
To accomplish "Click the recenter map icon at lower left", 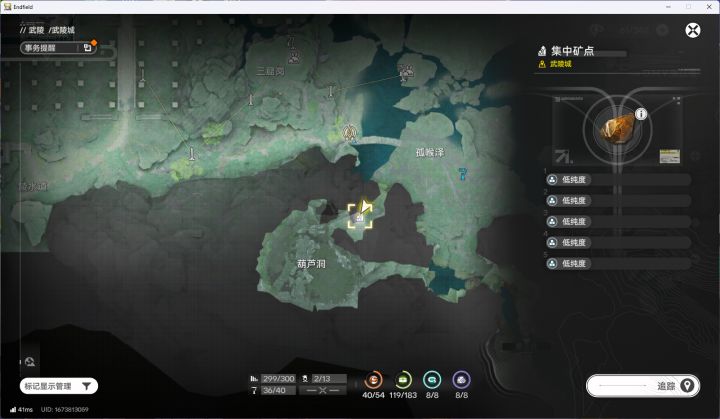I will click(30, 362).
